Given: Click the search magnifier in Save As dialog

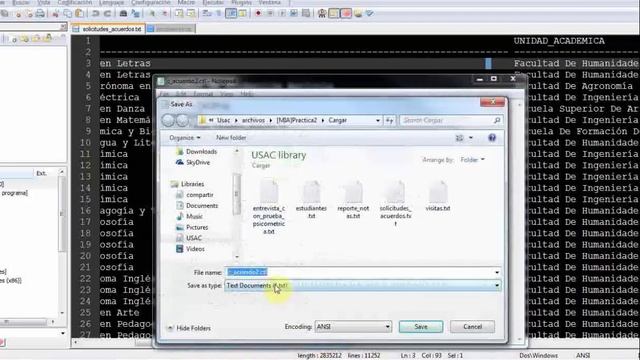Looking at the screenshot, I should pyautogui.click(x=497, y=120).
